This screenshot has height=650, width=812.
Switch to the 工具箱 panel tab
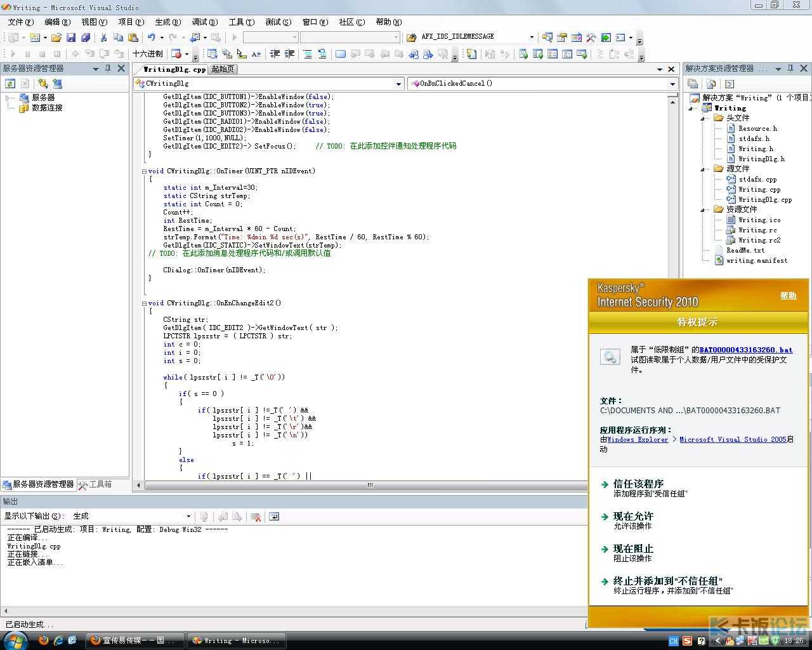[95, 484]
